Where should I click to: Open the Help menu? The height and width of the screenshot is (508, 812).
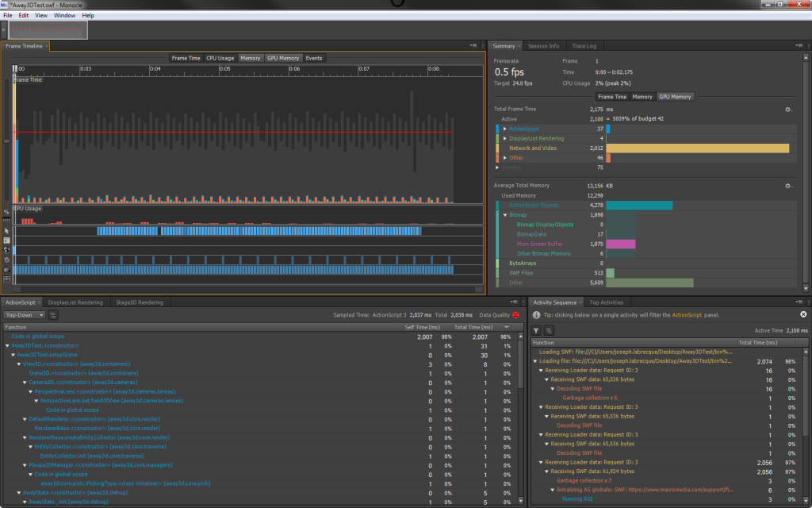[88, 16]
